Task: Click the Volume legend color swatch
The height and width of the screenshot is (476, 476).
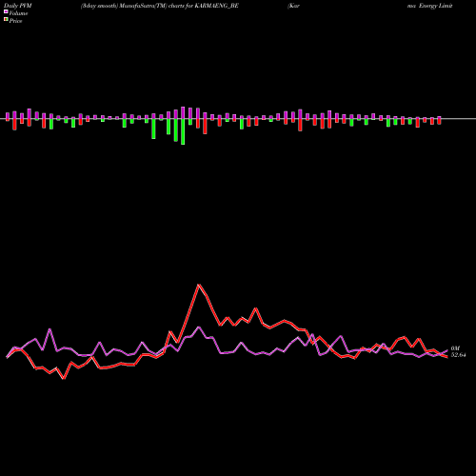Action: [6, 12]
